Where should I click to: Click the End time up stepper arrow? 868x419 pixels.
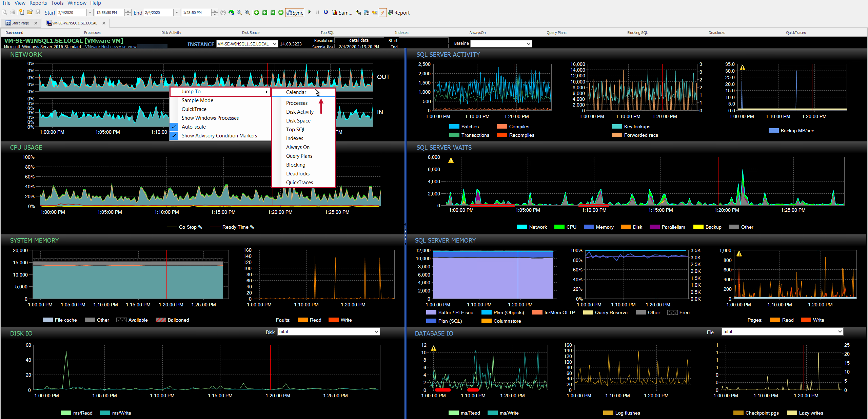point(215,11)
